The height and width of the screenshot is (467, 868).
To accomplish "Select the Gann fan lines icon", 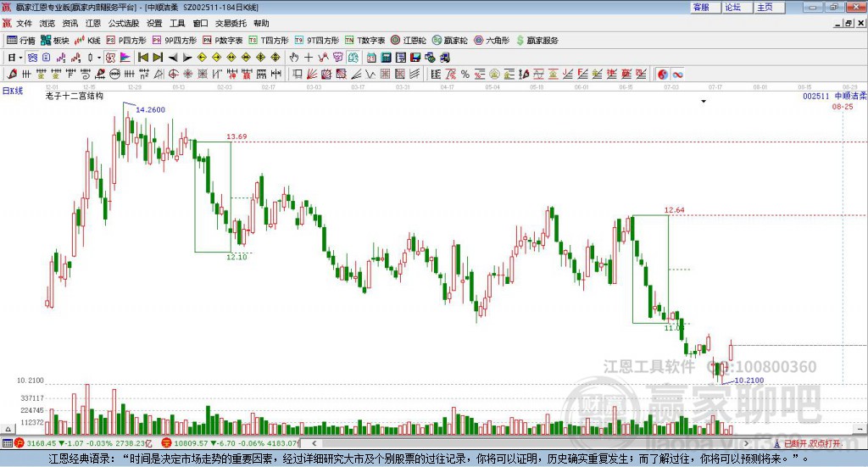I will click(x=312, y=74).
